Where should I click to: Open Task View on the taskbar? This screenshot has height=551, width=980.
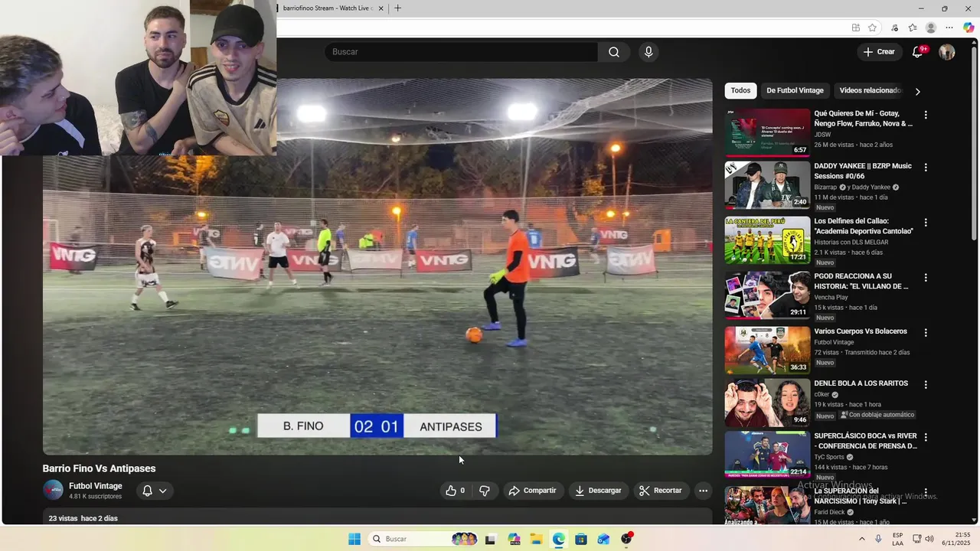[x=491, y=539]
